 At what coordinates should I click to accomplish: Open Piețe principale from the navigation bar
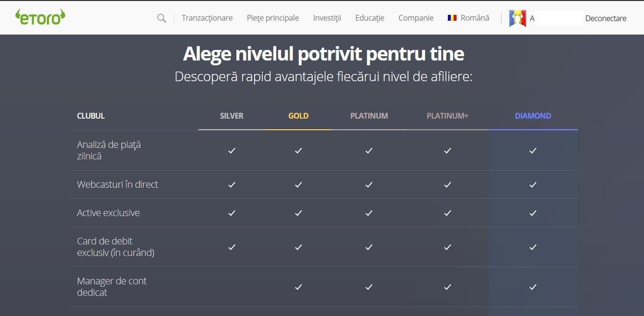(x=272, y=18)
